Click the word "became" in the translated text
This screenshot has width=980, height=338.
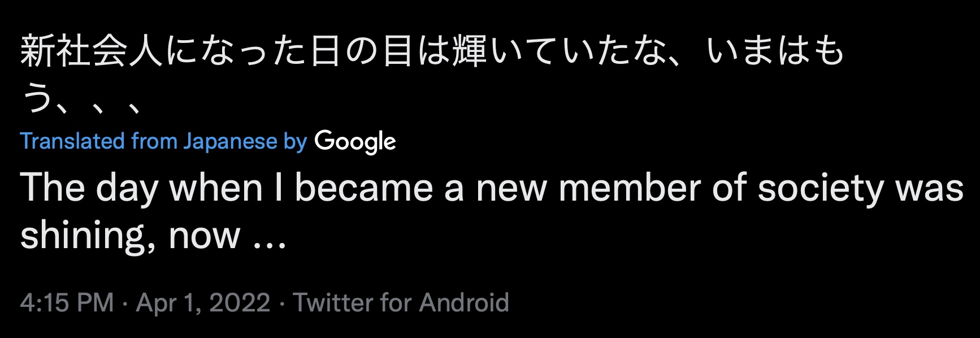click(x=363, y=188)
